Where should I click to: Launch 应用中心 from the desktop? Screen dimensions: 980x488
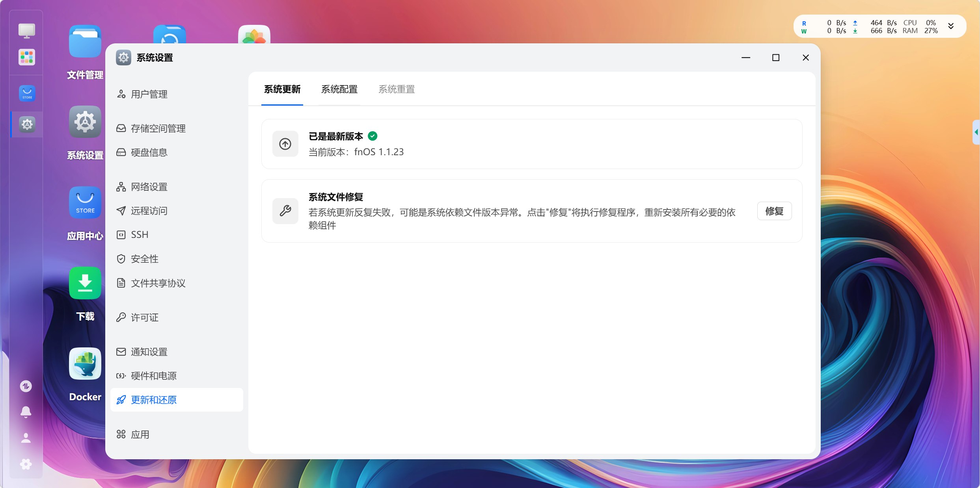click(x=85, y=202)
